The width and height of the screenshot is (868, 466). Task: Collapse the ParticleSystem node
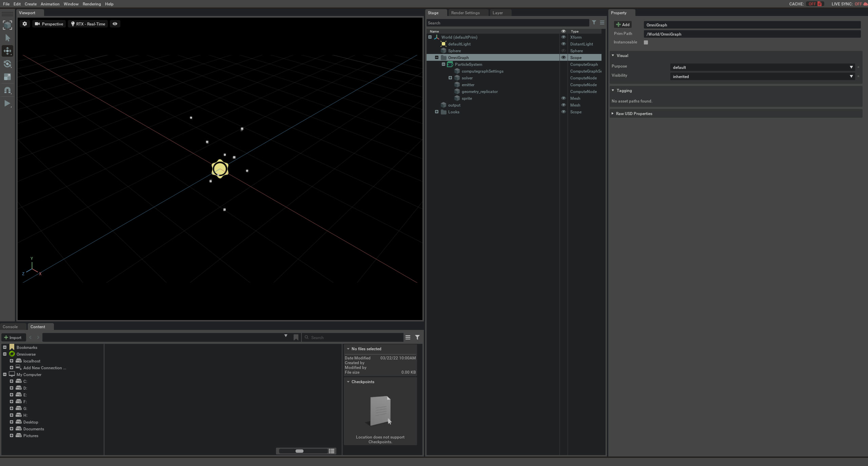point(443,64)
